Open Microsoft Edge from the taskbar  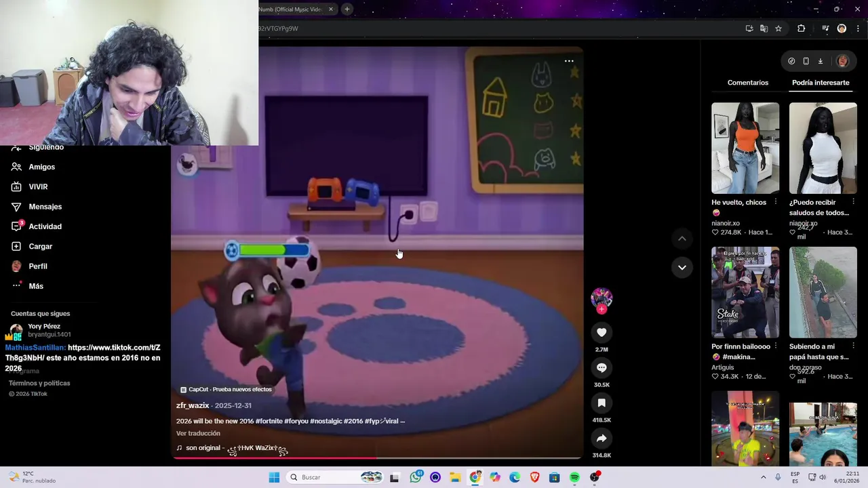click(x=515, y=477)
